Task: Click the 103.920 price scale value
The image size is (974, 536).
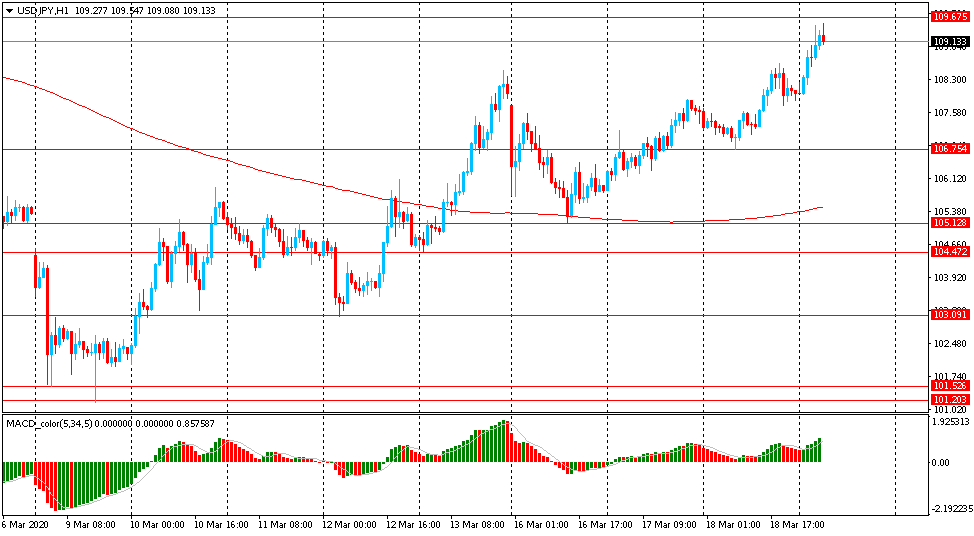Action: point(950,278)
